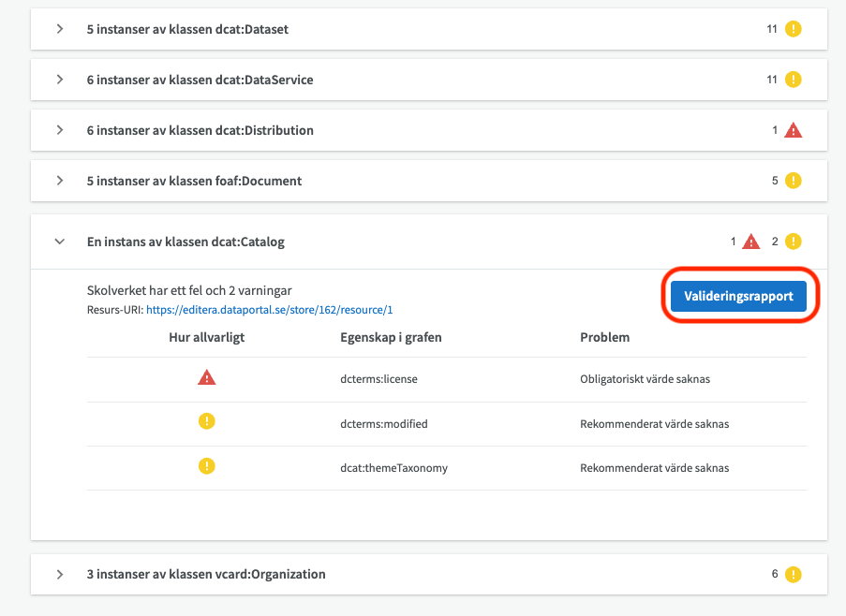Click the yellow warning icon in the dcat:Catalog header
This screenshot has height=616, width=846.
[793, 242]
